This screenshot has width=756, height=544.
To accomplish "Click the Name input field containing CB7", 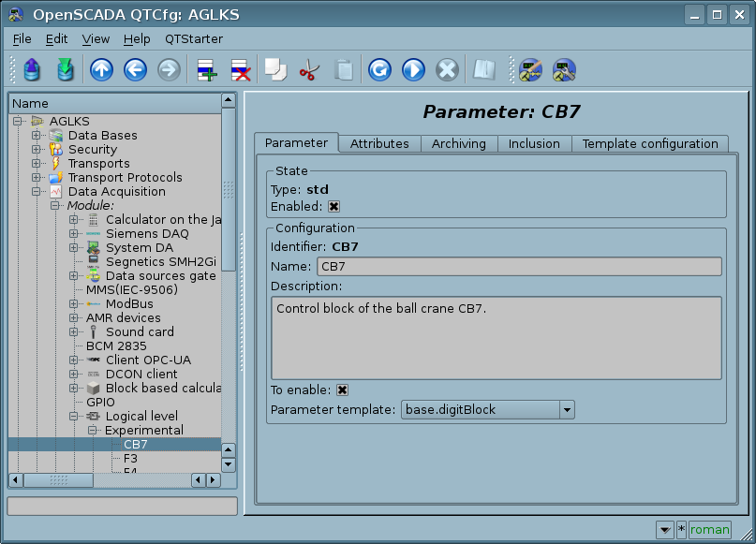I will click(x=518, y=267).
